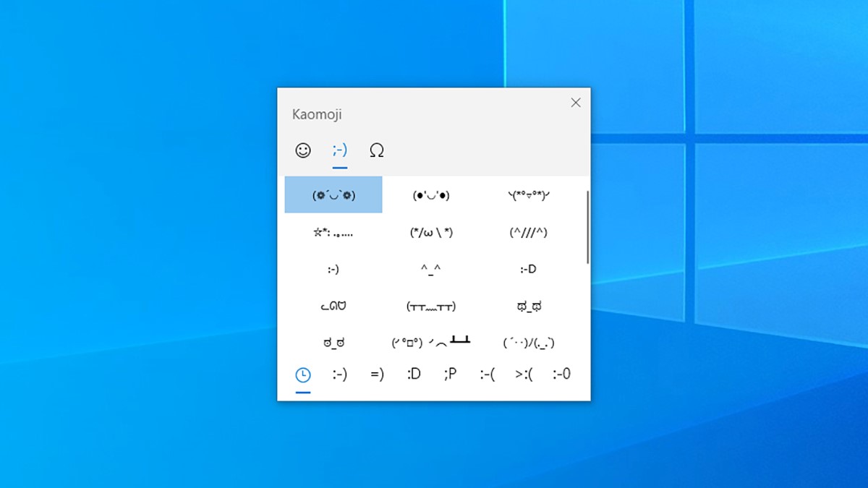
Task: Insert the ヾ(*°▽°*)ノ cheering kaomoji
Action: pos(528,194)
